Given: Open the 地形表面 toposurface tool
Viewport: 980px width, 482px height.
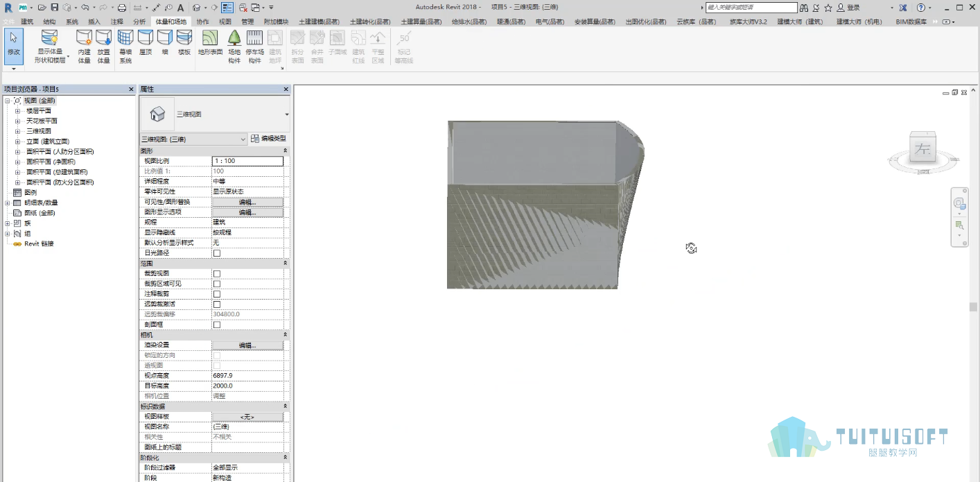Looking at the screenshot, I should pyautogui.click(x=210, y=43).
